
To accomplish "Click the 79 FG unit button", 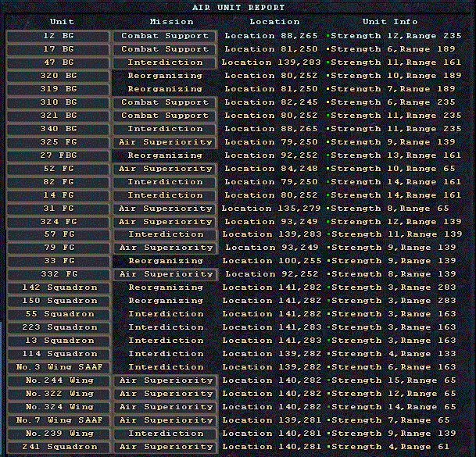I will click(59, 248).
